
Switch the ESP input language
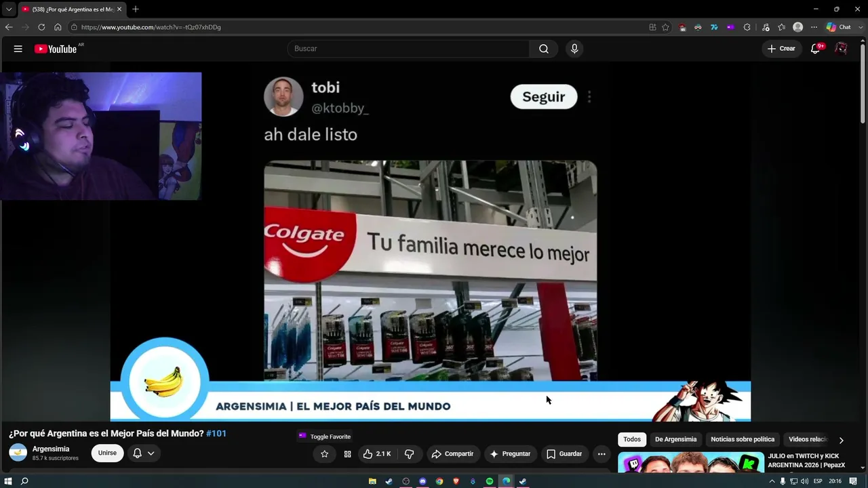(818, 481)
